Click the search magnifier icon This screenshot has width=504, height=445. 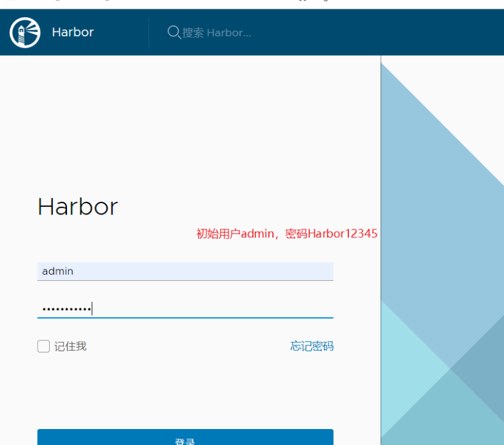coord(174,32)
